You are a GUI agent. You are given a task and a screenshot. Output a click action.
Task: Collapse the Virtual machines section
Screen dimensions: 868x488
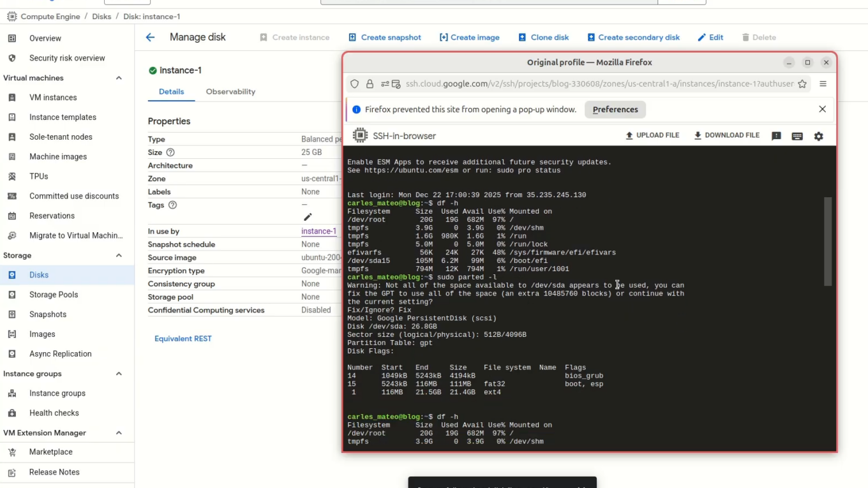pos(119,78)
